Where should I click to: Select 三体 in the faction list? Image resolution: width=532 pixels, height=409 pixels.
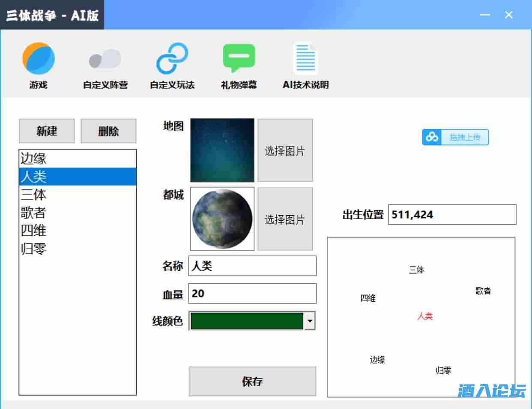pyautogui.click(x=77, y=195)
